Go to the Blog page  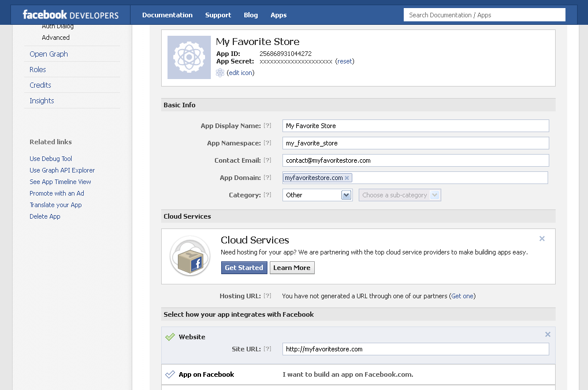[x=251, y=15]
